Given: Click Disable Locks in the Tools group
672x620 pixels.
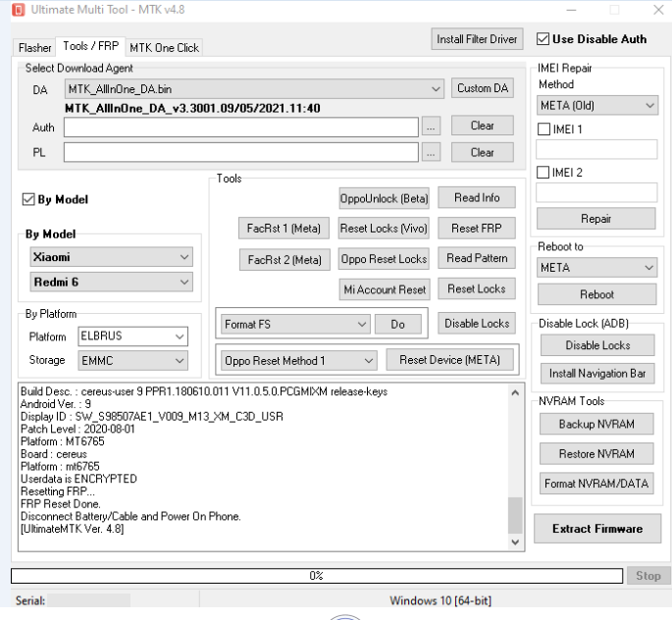Looking at the screenshot, I should 477,323.
